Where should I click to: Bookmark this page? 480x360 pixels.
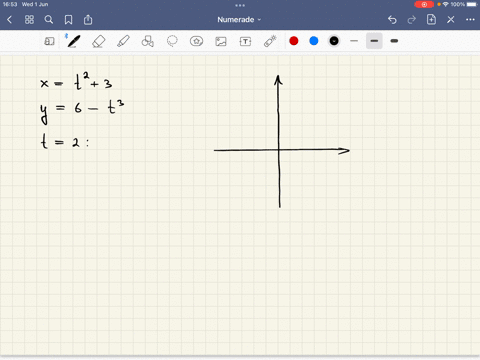[68, 20]
